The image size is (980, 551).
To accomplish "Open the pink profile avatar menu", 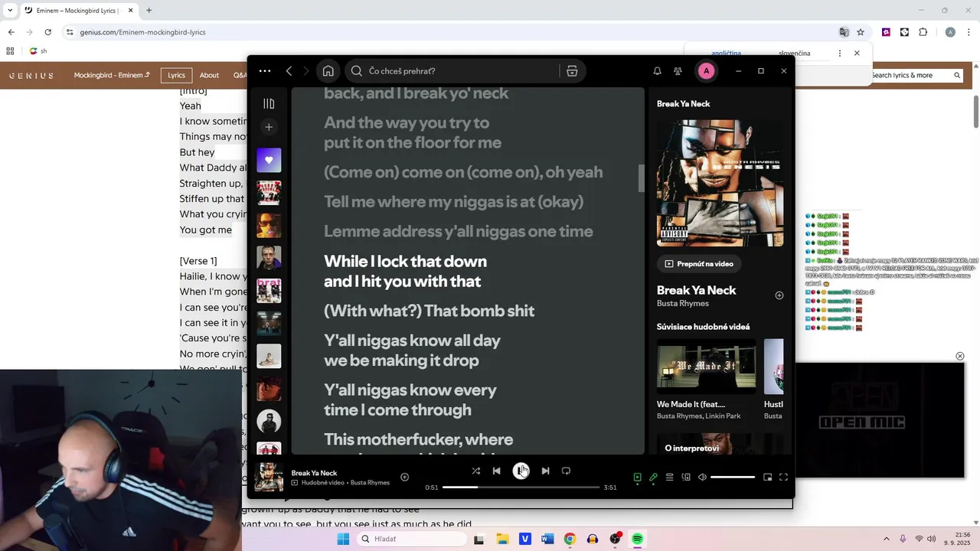I will coord(706,71).
